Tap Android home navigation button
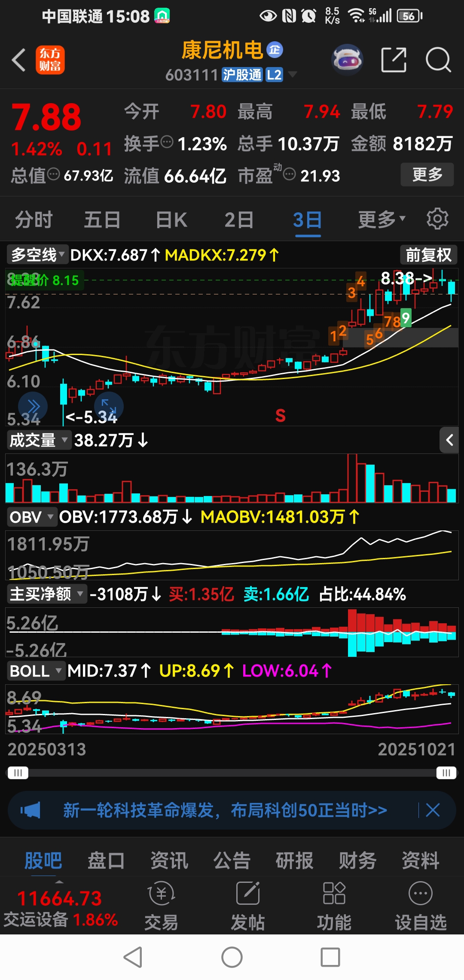The image size is (464, 980). click(x=232, y=957)
